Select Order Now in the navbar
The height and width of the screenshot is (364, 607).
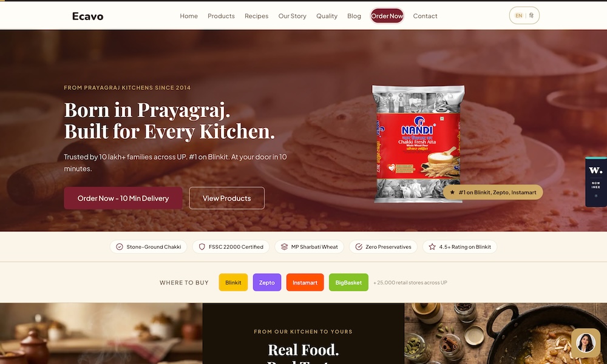coord(387,16)
